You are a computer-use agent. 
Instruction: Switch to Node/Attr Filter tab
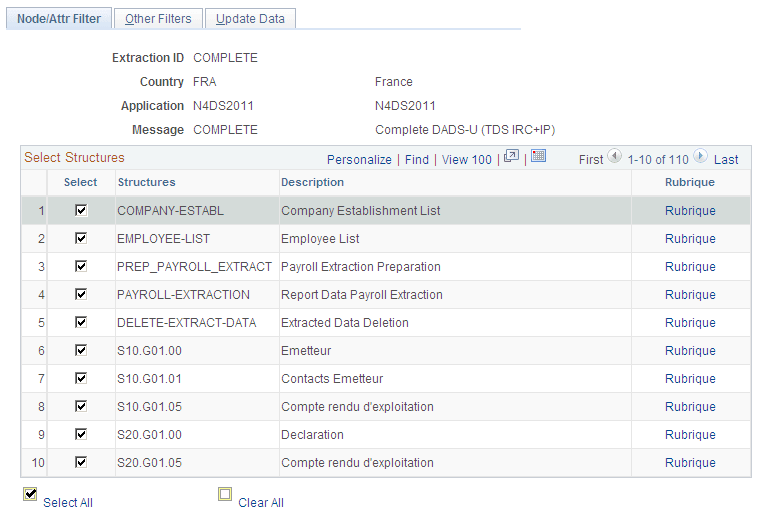click(x=59, y=18)
